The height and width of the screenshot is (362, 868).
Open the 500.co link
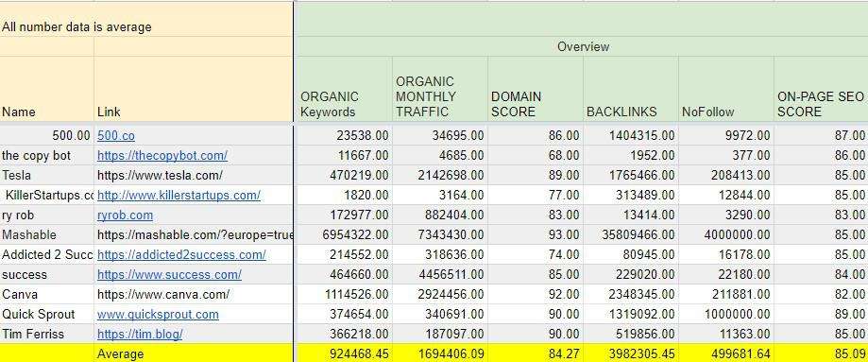pos(115,136)
